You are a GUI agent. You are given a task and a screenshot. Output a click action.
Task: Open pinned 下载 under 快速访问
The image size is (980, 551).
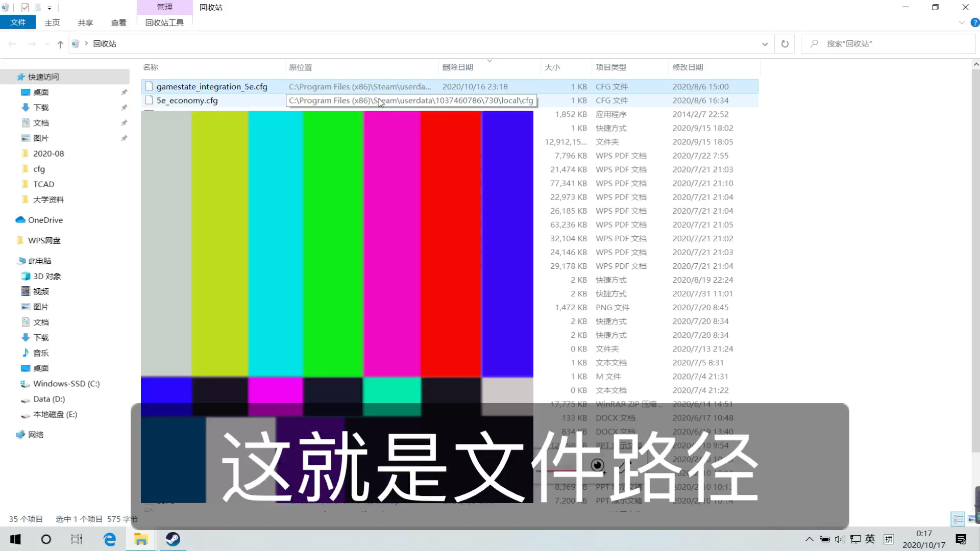pyautogui.click(x=41, y=108)
